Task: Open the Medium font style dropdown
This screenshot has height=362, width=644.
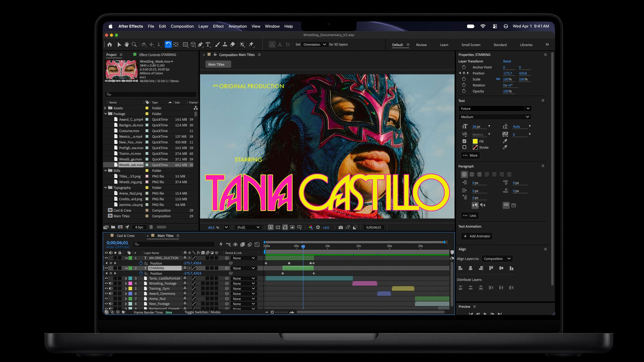Action: [495, 117]
